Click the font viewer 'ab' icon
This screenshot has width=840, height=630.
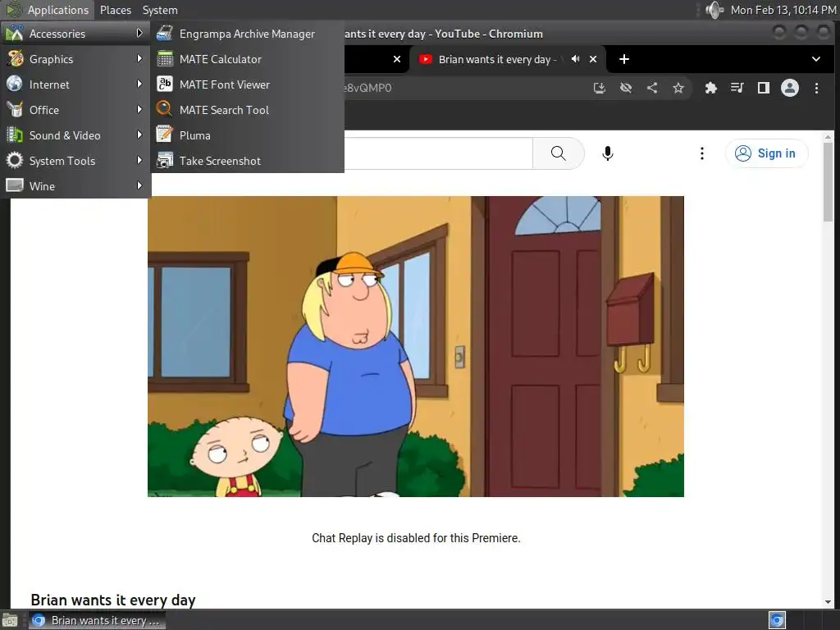(164, 84)
